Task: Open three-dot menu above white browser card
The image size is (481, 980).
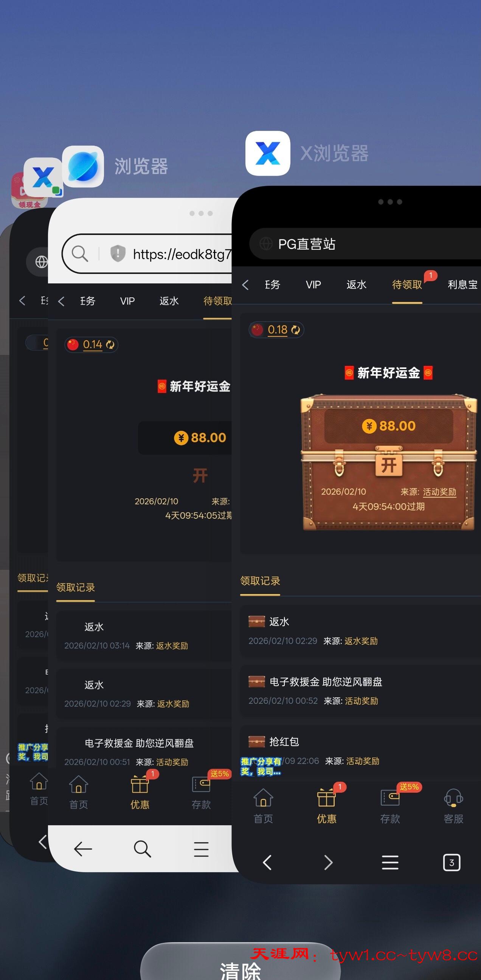Action: pos(201,213)
